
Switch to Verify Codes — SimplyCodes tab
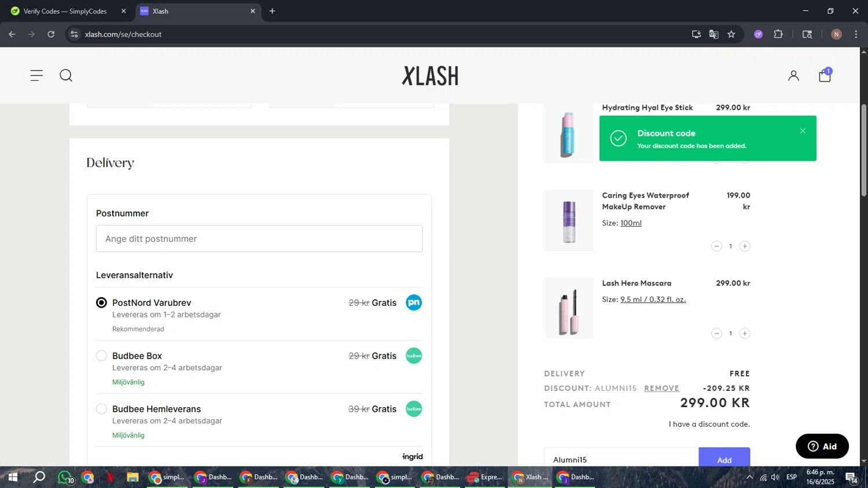click(65, 11)
